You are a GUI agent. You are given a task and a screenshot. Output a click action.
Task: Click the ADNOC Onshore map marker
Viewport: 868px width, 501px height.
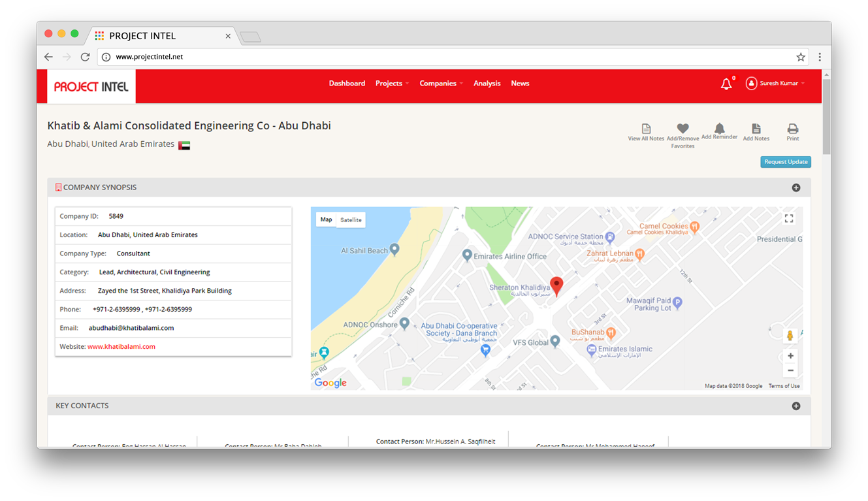point(404,323)
